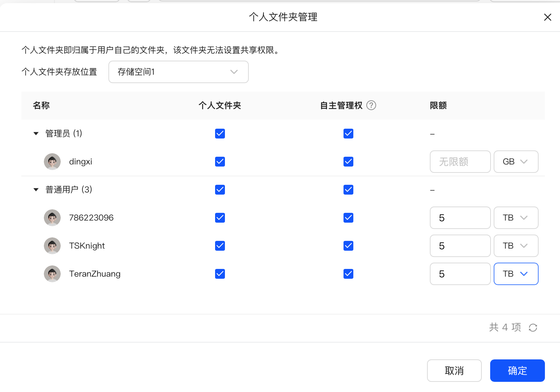
Task: Click the 确定 button
Action: click(x=517, y=371)
